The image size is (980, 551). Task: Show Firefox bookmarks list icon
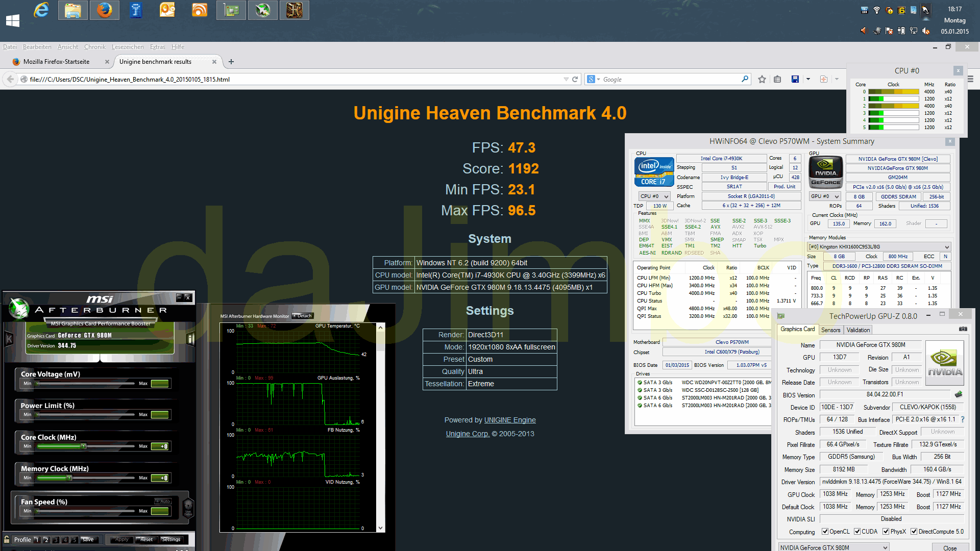[x=777, y=79]
